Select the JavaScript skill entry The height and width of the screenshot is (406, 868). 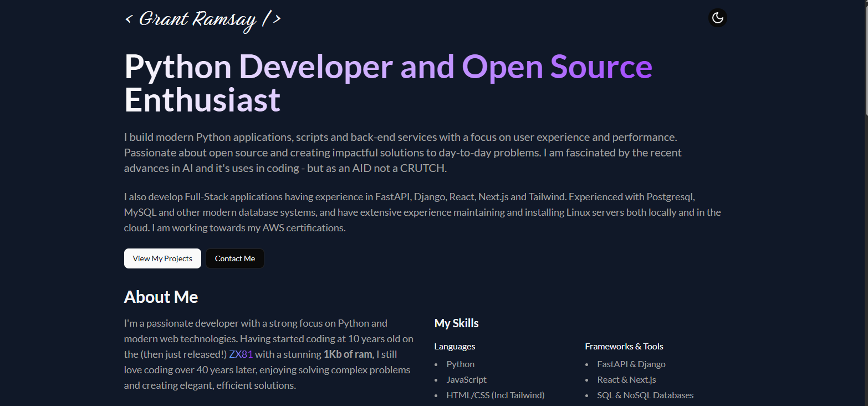coord(466,379)
